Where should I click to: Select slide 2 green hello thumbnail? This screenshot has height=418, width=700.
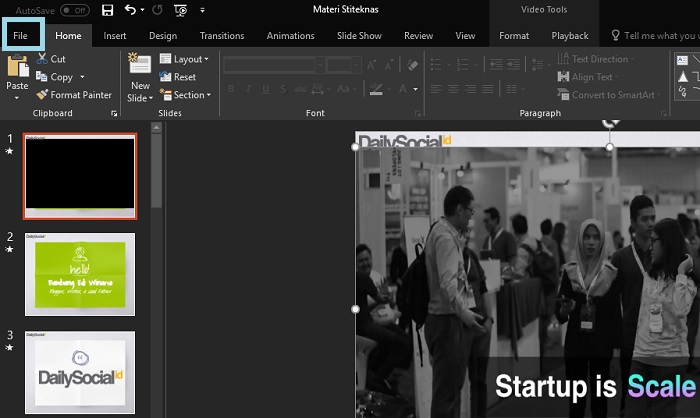coord(80,274)
